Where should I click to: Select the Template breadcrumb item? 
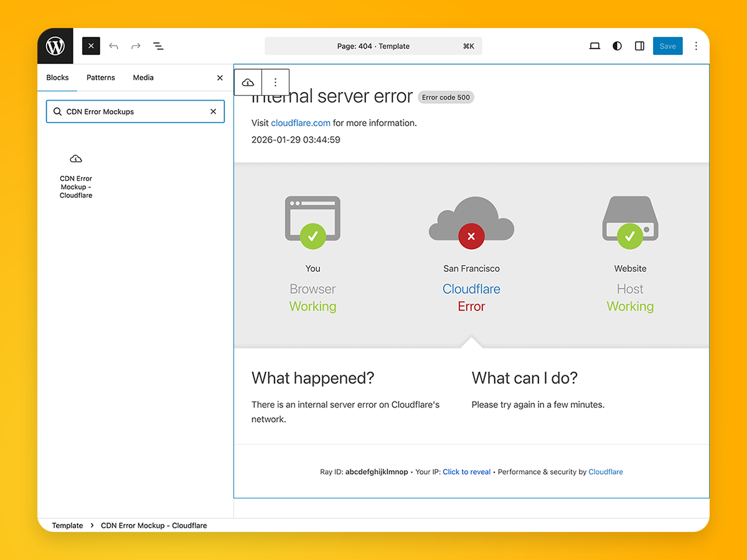67,526
